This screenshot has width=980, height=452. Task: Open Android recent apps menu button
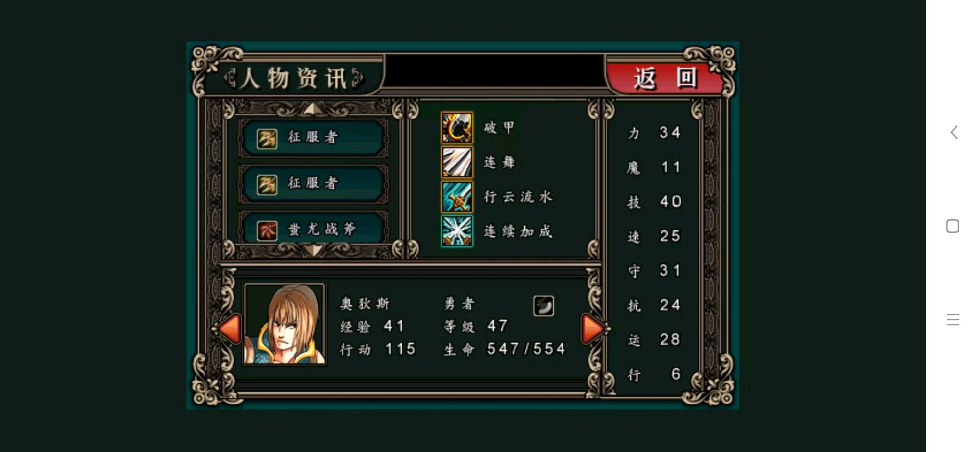point(953,320)
